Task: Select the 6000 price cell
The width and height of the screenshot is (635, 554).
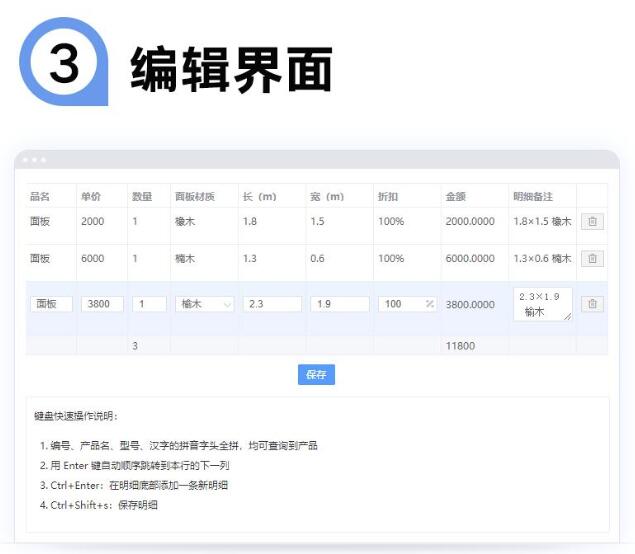Action: click(92, 258)
